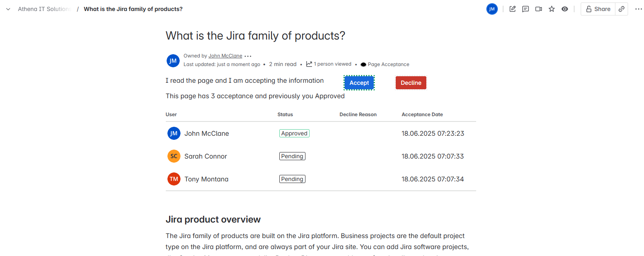Click Sarah Connor's Pending status badge
Screen dimensions: 644x256
pos(292,156)
